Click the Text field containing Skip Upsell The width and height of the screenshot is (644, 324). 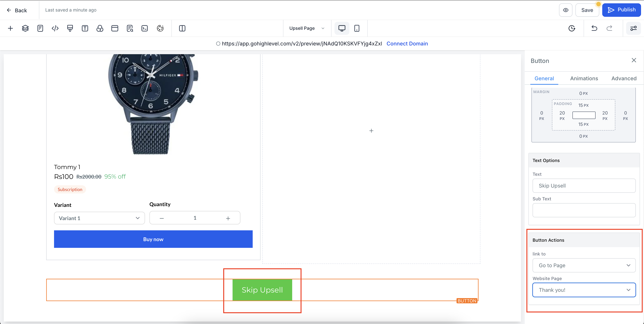[584, 186]
